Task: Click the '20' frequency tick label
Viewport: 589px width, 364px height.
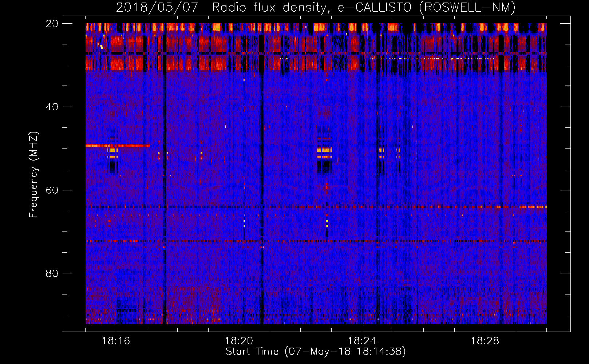Action: (52, 24)
